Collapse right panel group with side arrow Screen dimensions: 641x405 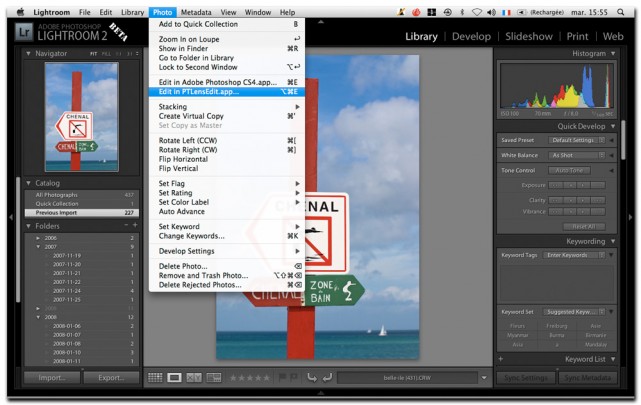coord(630,217)
